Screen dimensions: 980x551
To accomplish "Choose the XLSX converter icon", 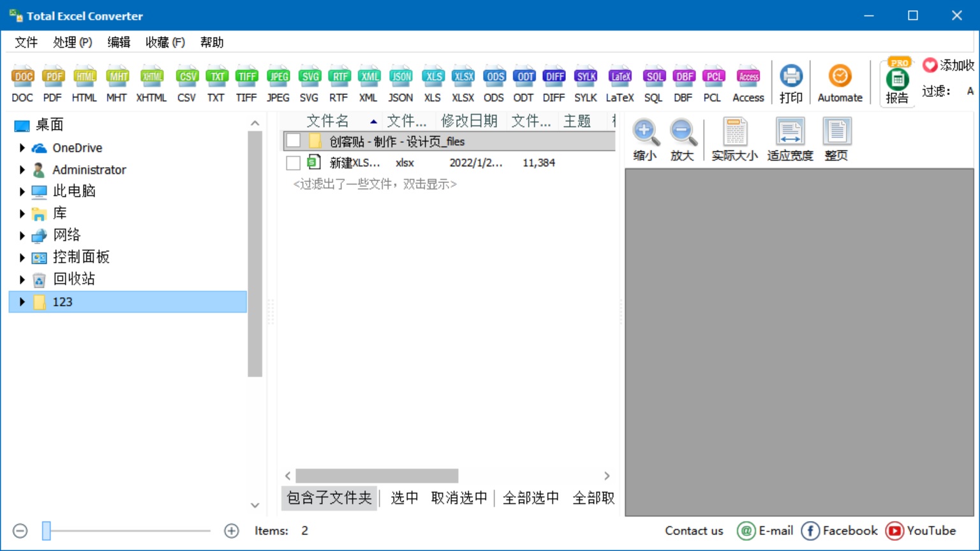I will [x=463, y=84].
